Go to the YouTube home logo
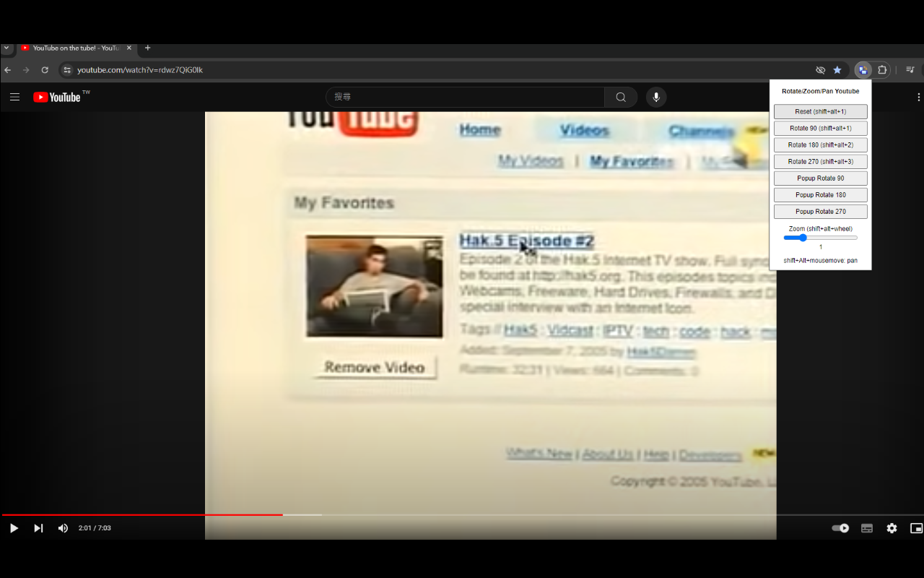This screenshot has width=924, height=578. click(57, 97)
